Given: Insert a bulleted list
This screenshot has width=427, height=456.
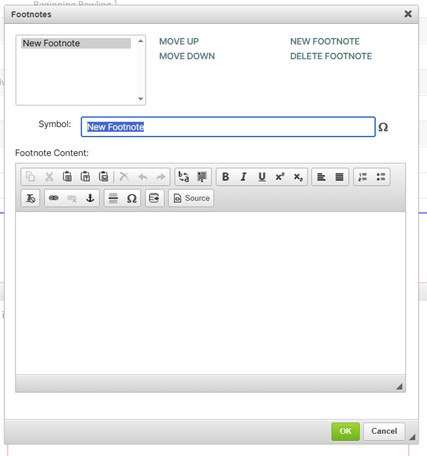Looking at the screenshot, I should [381, 177].
